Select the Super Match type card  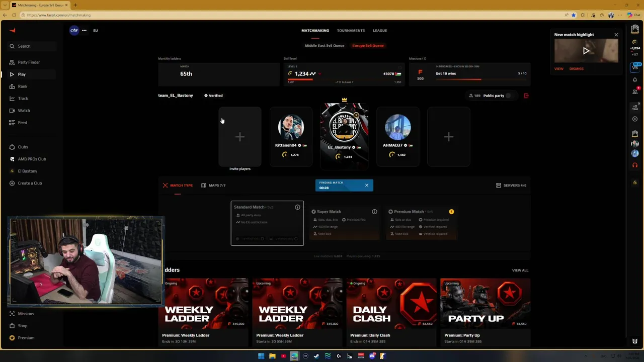point(345,223)
